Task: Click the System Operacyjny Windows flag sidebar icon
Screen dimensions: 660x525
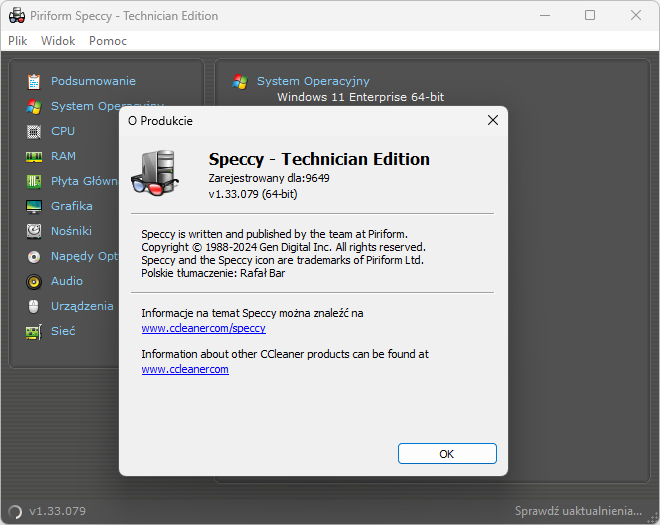Action: [x=34, y=107]
